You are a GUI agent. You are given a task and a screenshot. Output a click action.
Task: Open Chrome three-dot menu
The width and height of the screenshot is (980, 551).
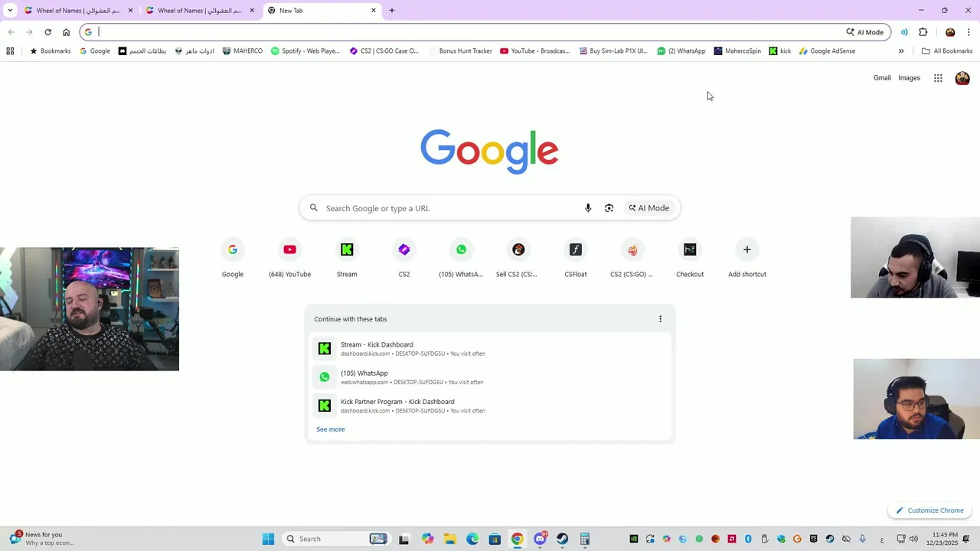(x=969, y=32)
